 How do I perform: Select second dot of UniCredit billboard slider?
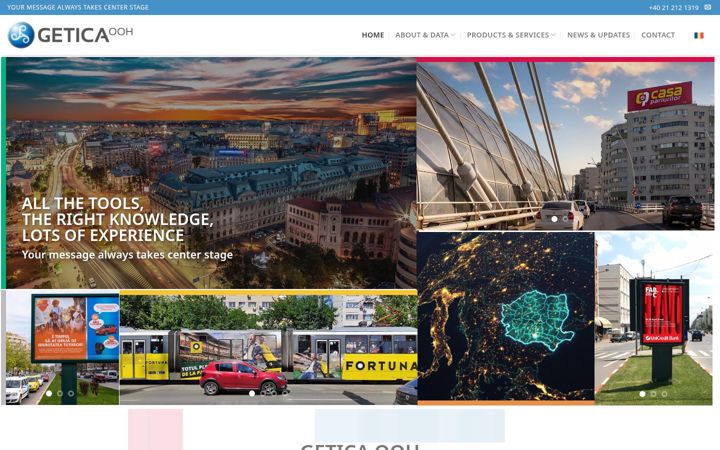click(x=653, y=394)
